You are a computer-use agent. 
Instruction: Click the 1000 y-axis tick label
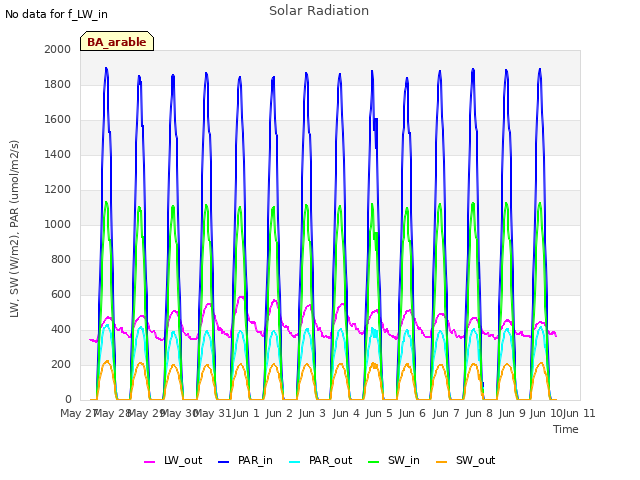58,224
